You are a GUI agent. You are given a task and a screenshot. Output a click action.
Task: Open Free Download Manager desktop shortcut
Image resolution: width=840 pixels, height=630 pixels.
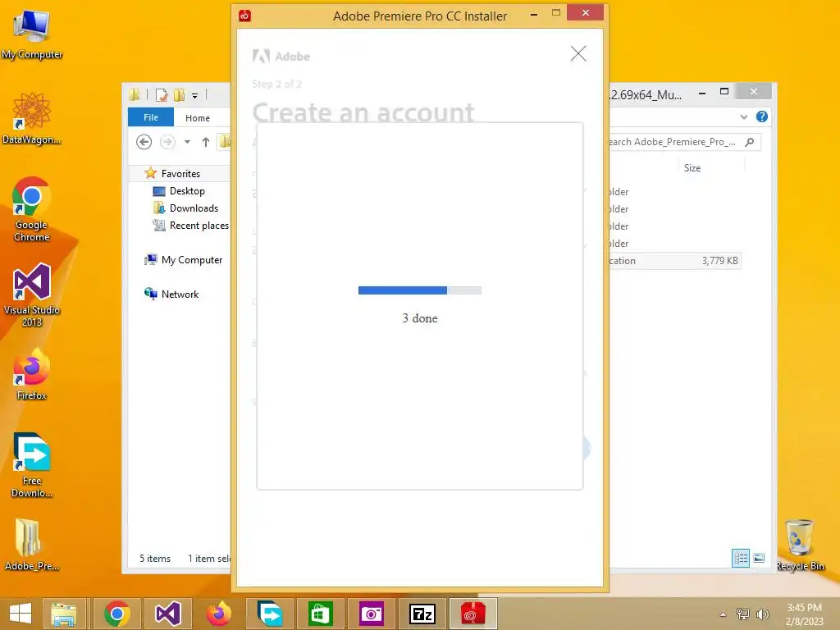tap(32, 466)
